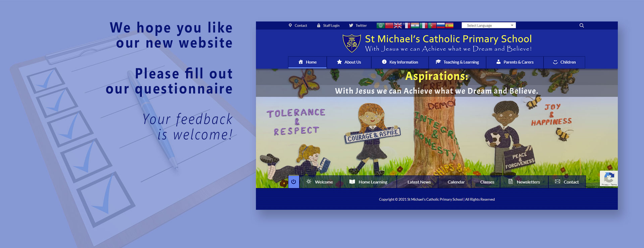Screen dimensions: 644x248
Task: Click the reCAPTCHA privacy badge
Action: [609, 178]
